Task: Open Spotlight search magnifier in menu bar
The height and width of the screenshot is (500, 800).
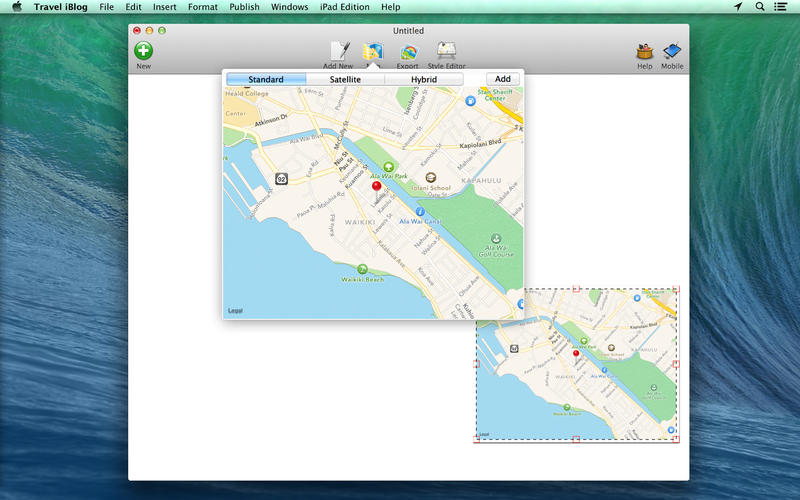Action: point(760,7)
